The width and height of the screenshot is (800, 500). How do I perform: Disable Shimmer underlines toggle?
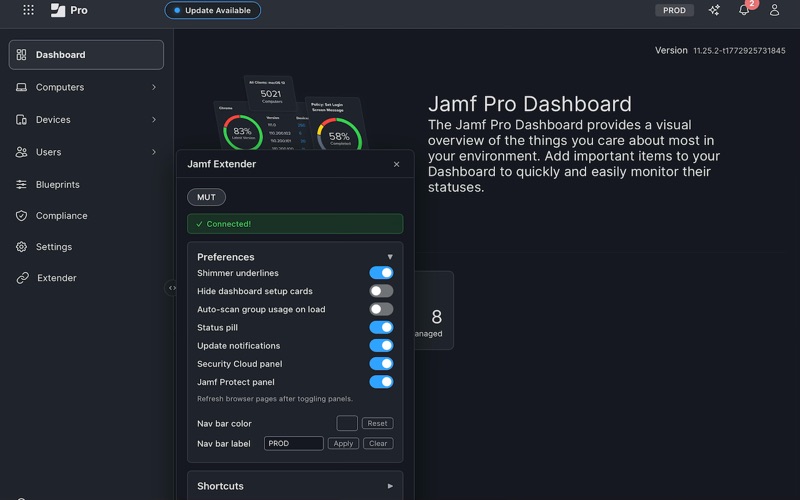(381, 273)
